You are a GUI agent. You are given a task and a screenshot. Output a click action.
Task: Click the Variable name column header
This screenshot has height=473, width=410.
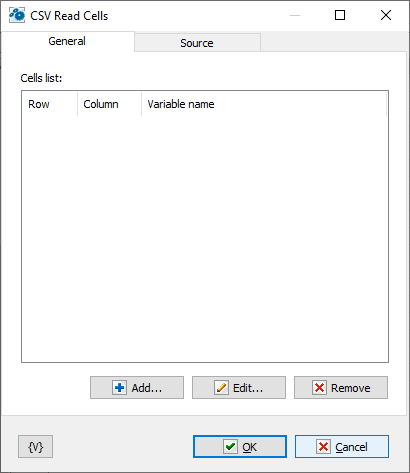pyautogui.click(x=264, y=104)
